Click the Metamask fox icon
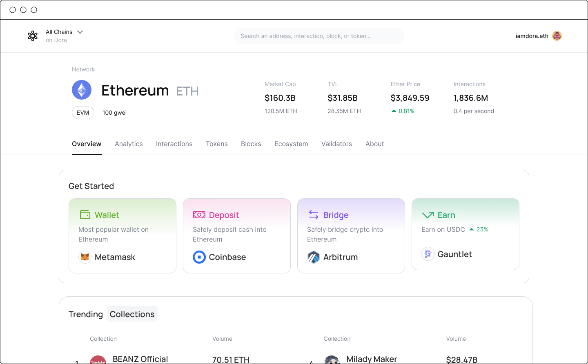This screenshot has height=364, width=588. 85,257
